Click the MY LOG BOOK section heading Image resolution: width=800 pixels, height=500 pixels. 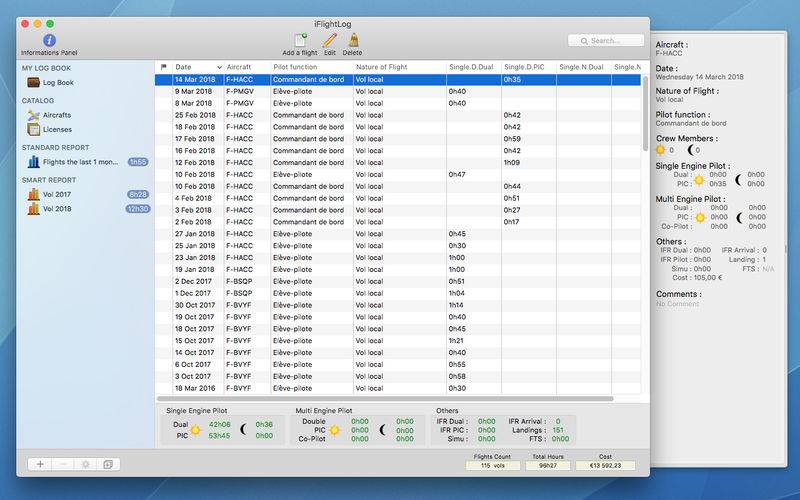(46, 68)
